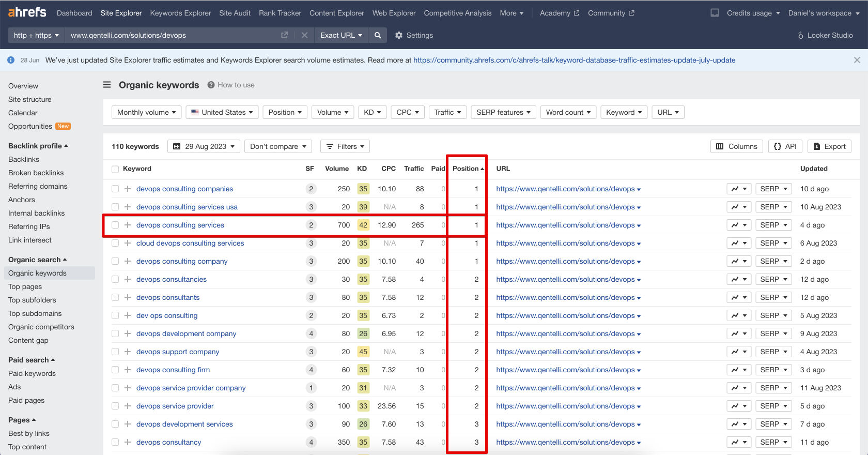This screenshot has width=868, height=455.
Task: Open position history chart for devops service provider
Action: coord(739,406)
